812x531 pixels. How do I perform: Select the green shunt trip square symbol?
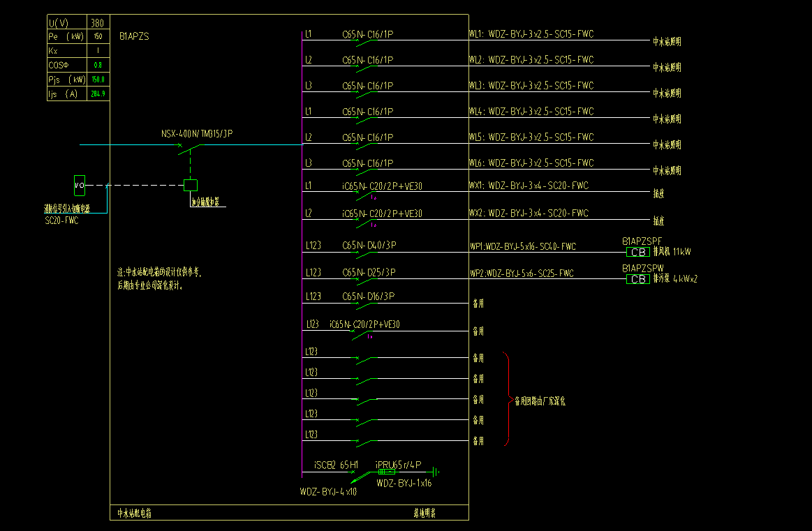click(191, 186)
